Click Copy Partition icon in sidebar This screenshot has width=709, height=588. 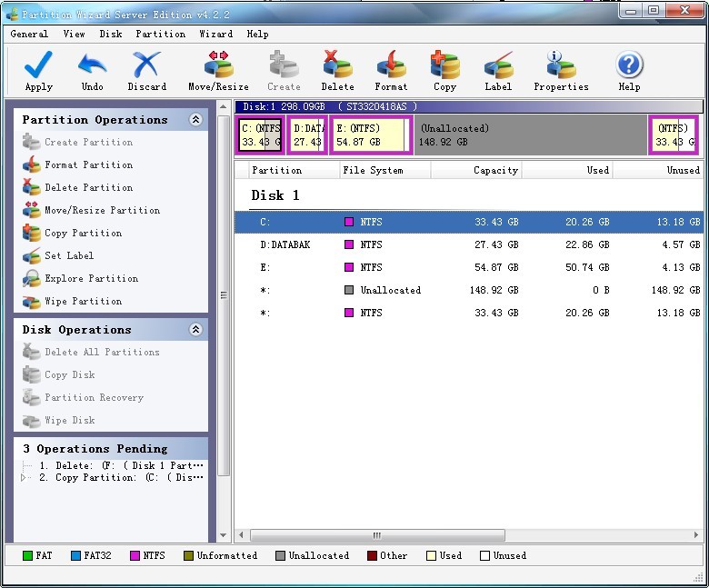coord(31,233)
